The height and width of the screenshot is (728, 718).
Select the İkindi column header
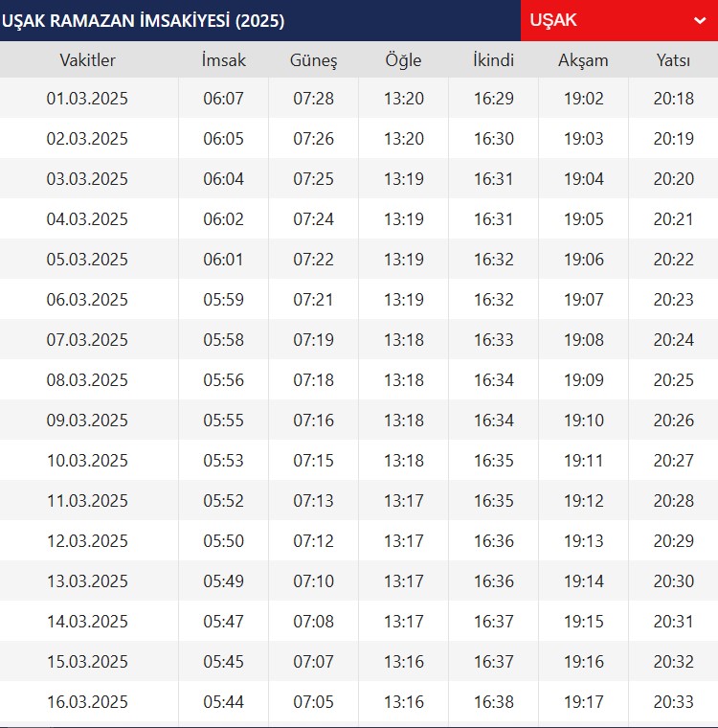(493, 60)
